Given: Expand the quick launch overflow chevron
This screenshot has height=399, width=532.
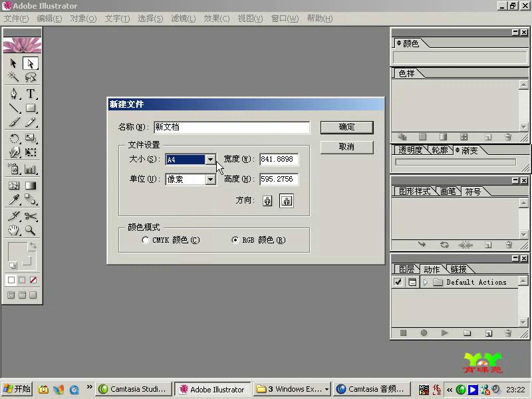Looking at the screenshot, I should 89,387.
